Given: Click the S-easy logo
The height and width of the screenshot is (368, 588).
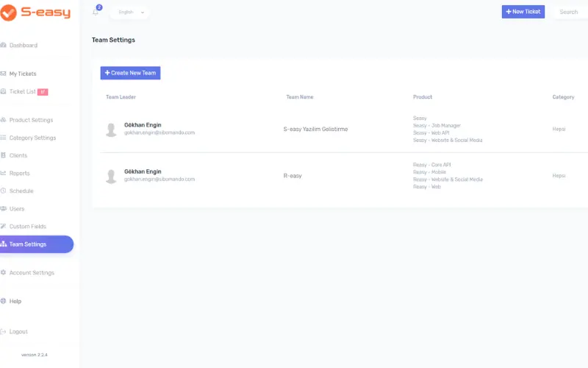Looking at the screenshot, I should click(35, 13).
